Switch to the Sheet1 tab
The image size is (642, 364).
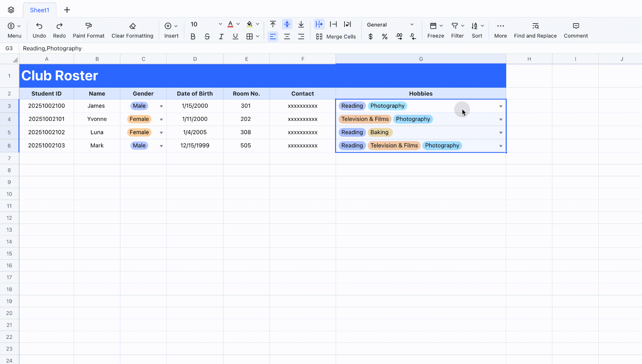(x=40, y=10)
